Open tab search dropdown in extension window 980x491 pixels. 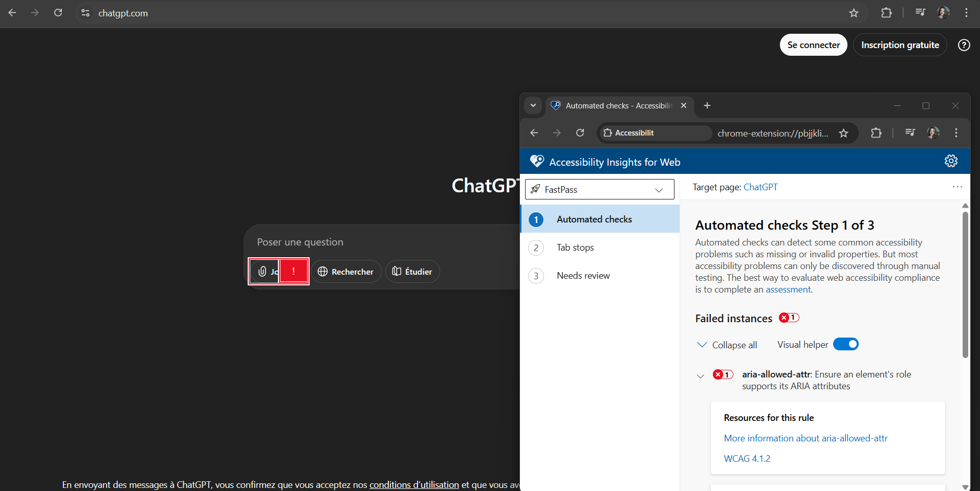(x=533, y=105)
